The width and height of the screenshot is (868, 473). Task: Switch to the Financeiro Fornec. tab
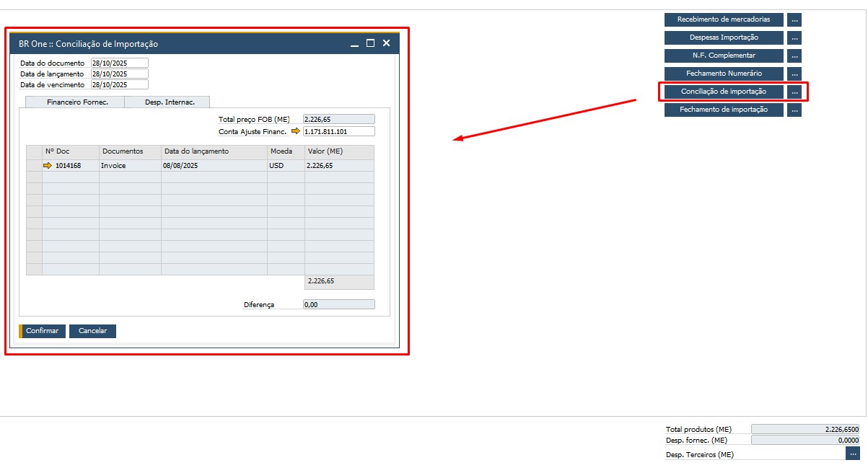[77, 102]
